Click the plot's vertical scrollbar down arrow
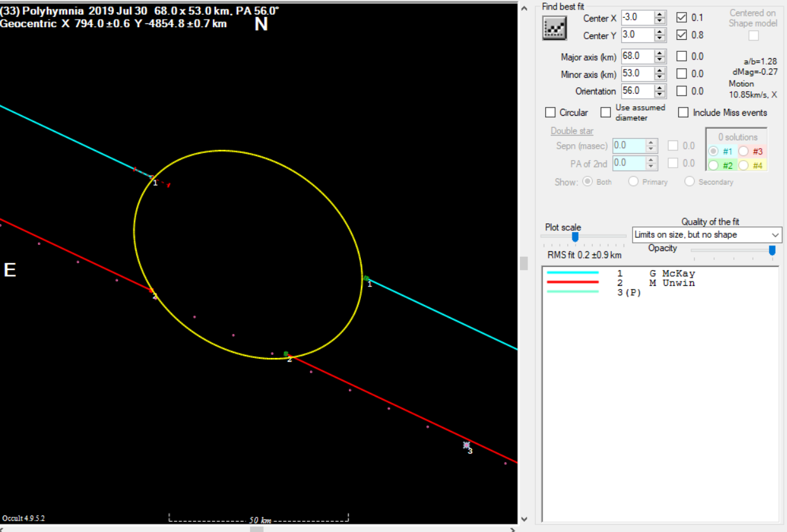The height and width of the screenshot is (532, 787). point(524,519)
